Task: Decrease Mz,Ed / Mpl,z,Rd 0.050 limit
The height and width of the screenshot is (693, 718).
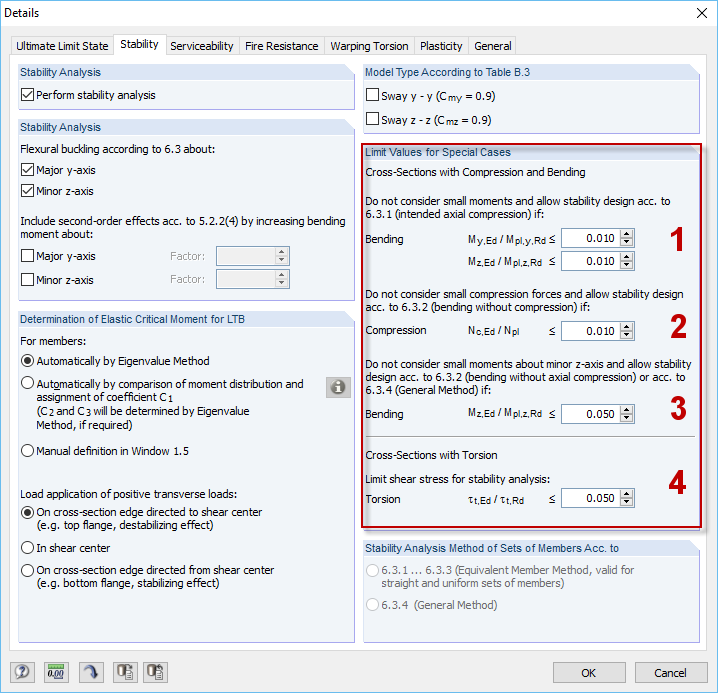Action: point(626,419)
